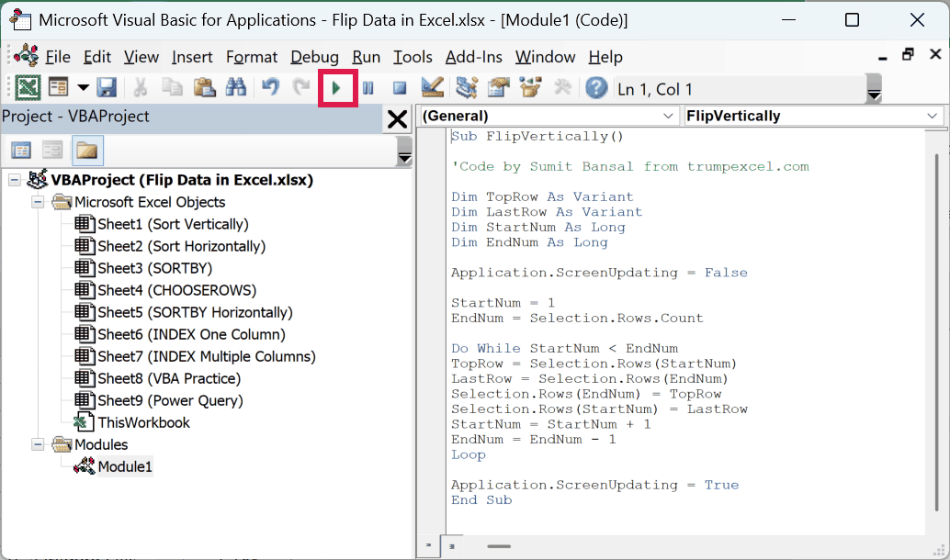Open the Format menu
This screenshot has height=560, width=950.
252,57
